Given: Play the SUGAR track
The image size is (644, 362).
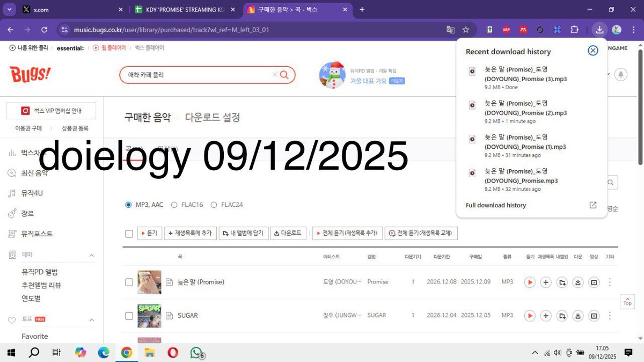Looking at the screenshot, I should click(530, 315).
